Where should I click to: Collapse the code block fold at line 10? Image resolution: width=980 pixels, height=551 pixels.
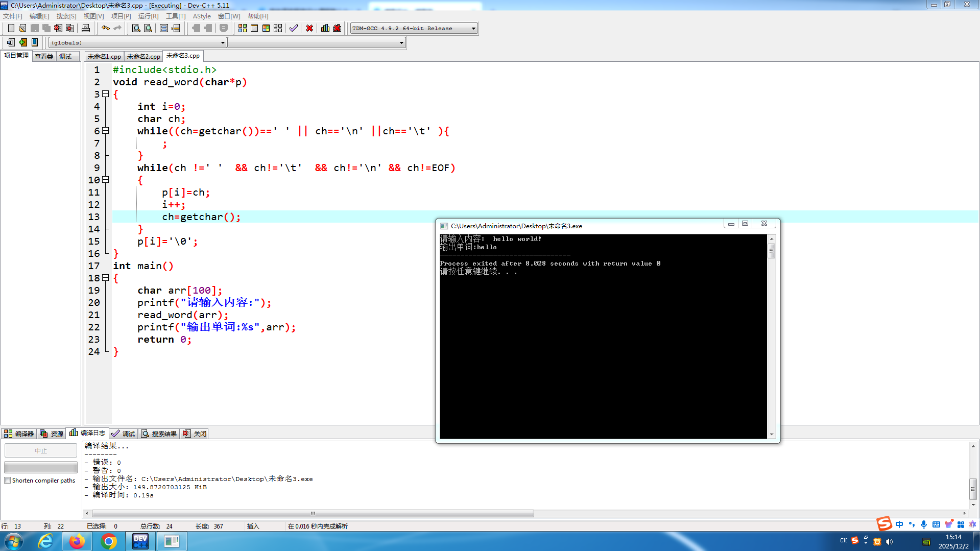[106, 180]
